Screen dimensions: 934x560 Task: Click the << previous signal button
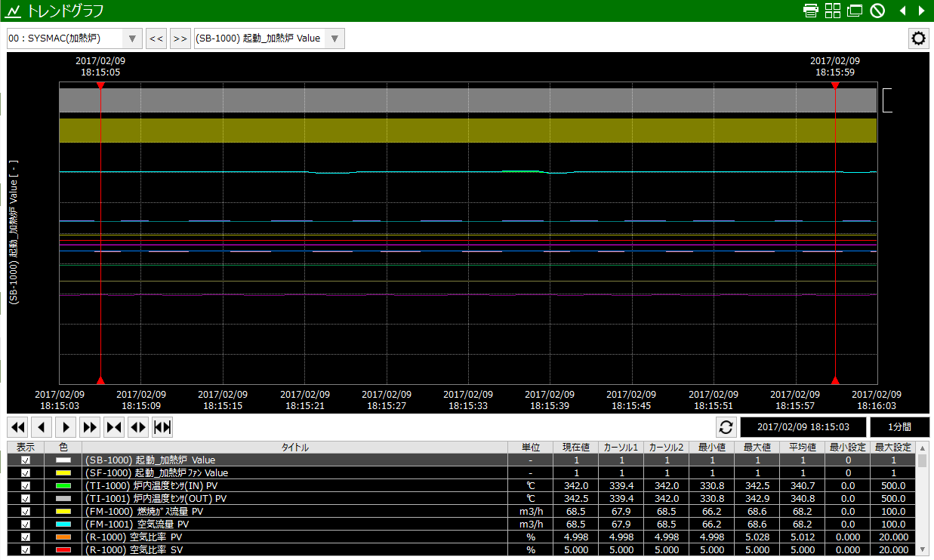click(x=156, y=38)
